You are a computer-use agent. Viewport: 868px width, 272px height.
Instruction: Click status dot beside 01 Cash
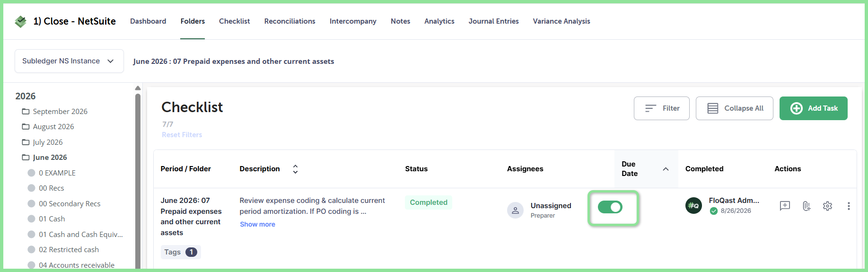click(31, 219)
